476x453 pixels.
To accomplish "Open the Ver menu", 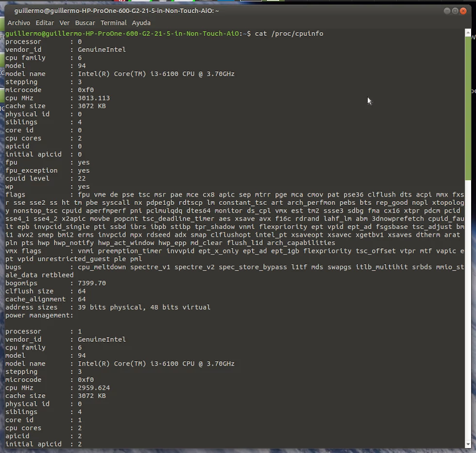I will pos(64,23).
